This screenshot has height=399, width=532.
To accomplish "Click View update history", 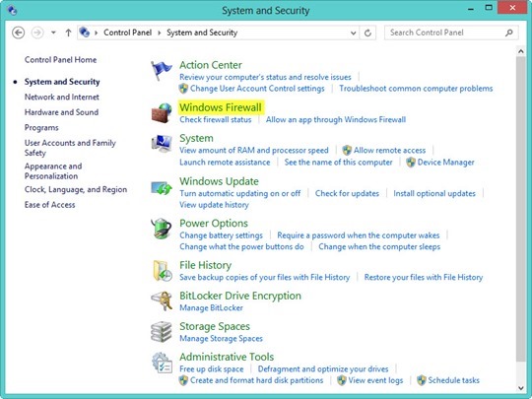I will (214, 205).
